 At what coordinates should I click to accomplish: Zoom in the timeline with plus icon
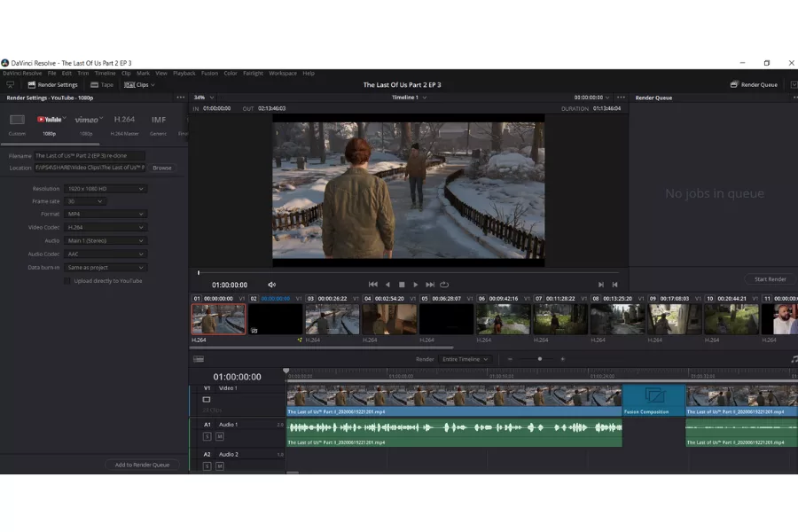point(562,359)
